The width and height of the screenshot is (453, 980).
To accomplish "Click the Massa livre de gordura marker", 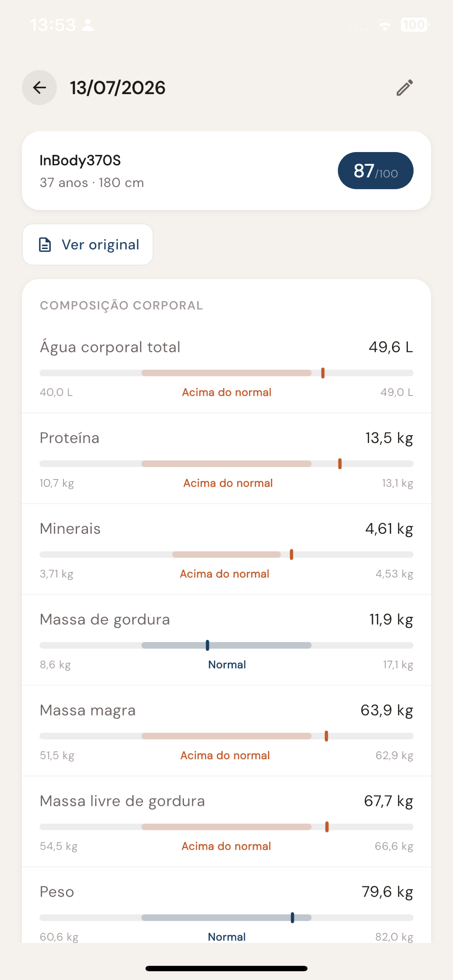I will tap(327, 827).
